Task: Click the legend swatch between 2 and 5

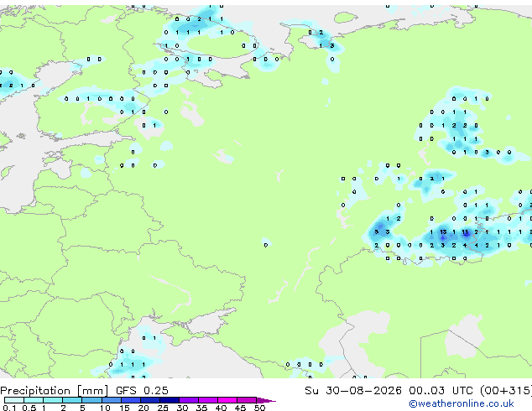Action: click(x=72, y=400)
